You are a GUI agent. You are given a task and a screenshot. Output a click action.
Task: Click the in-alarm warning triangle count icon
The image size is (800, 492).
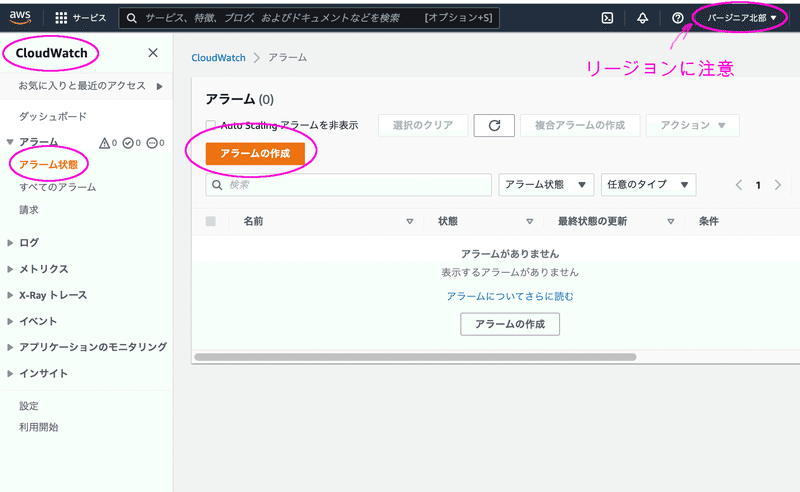(105, 143)
